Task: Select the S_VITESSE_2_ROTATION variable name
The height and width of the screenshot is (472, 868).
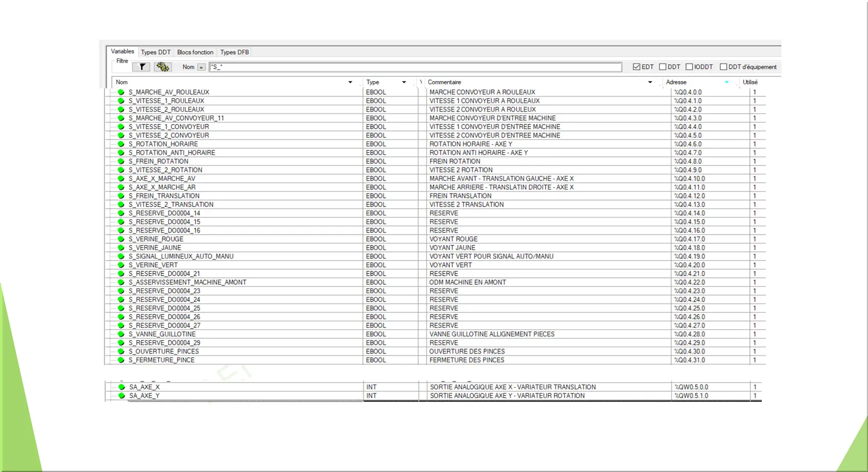Action: [x=165, y=170]
